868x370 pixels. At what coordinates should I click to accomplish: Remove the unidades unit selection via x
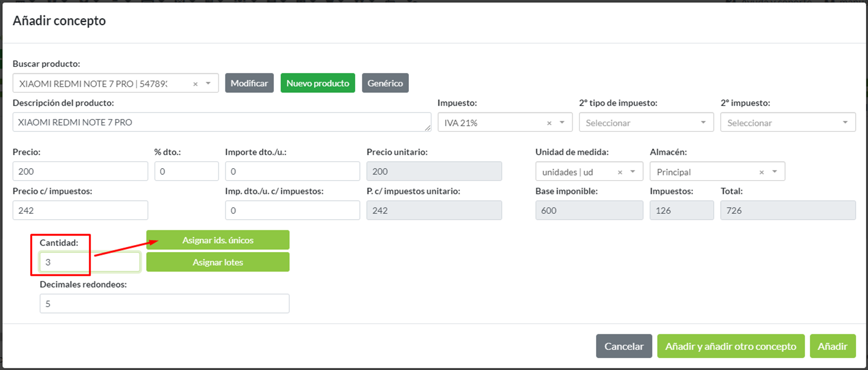coord(619,172)
